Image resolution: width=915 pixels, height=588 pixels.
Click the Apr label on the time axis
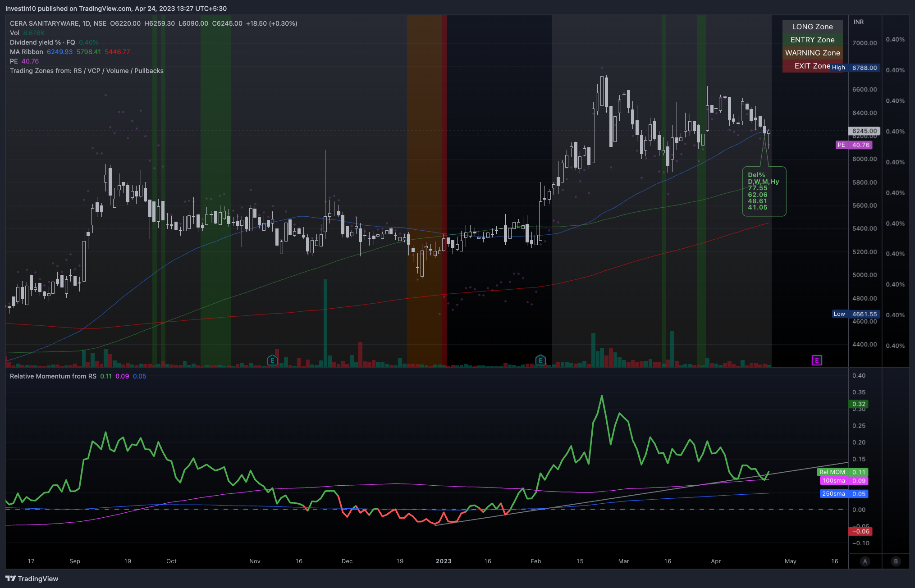[x=716, y=561]
